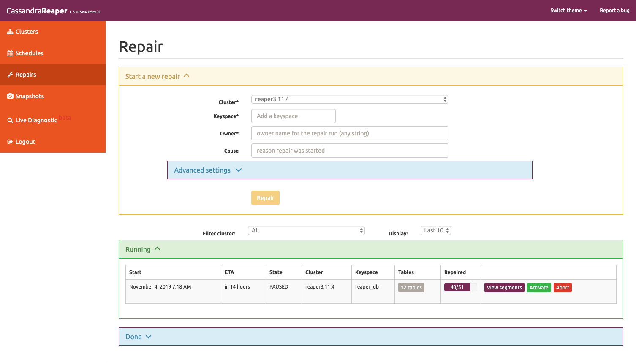Screen dimensions: 636x364
Task: Expand the Advanced settings section
Action: point(350,170)
